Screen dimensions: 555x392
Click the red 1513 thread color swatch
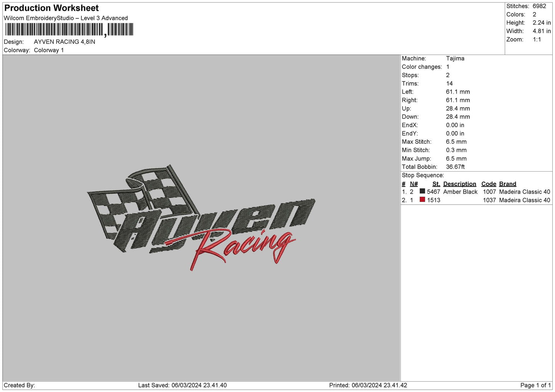click(422, 200)
